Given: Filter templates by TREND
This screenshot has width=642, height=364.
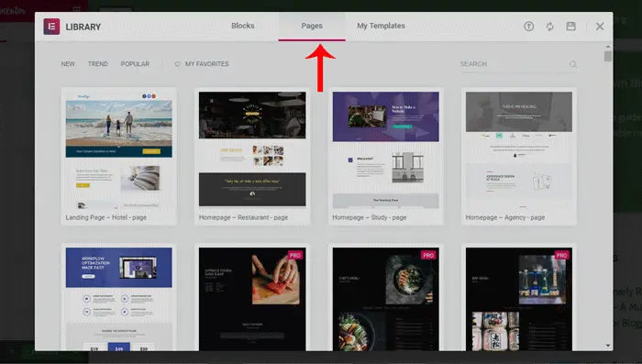Looking at the screenshot, I should (98, 64).
